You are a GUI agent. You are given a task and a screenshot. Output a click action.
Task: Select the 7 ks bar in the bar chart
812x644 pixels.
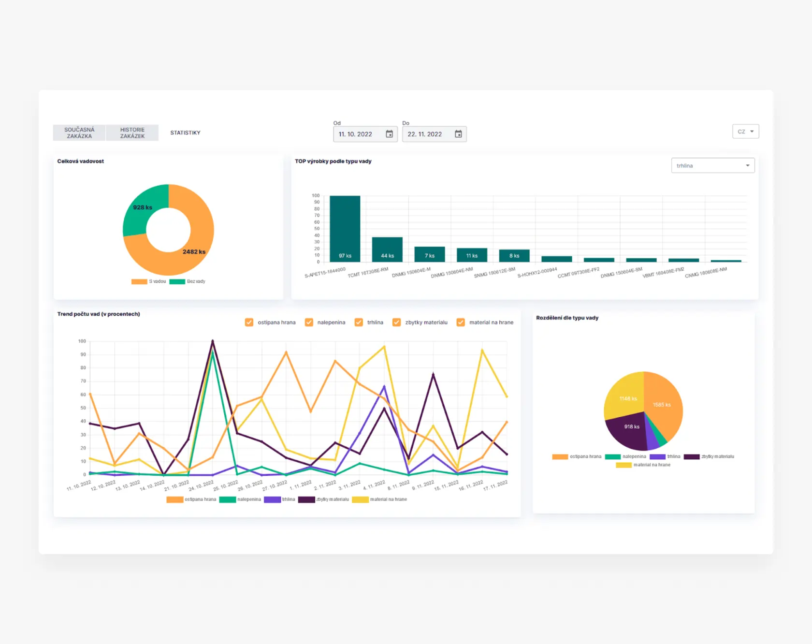tap(430, 254)
